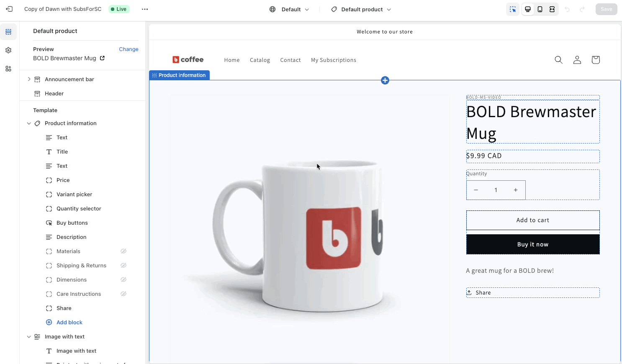Show the hidden Care Instructions block

tap(123, 294)
